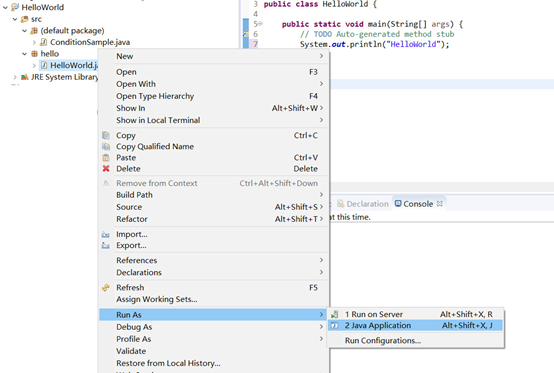Image resolution: width=554 pixels, height=373 pixels.
Task: Expand JRE System Library node
Action: pyautogui.click(x=15, y=77)
